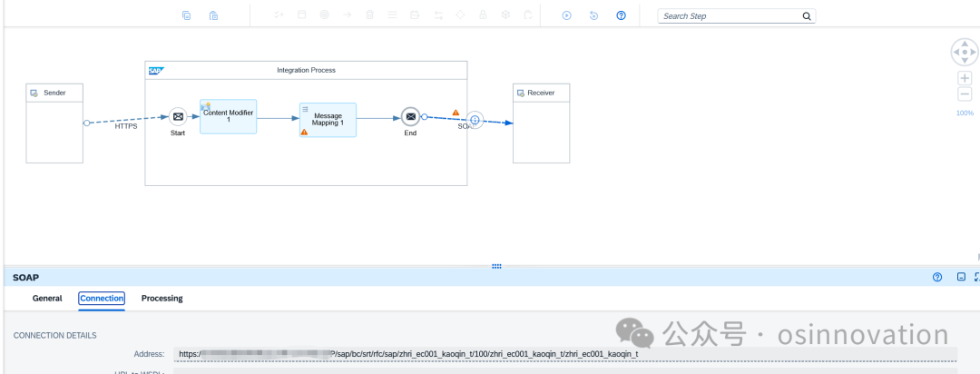Switch to the Processing tab
The height and width of the screenshot is (374, 980).
pyautogui.click(x=162, y=299)
